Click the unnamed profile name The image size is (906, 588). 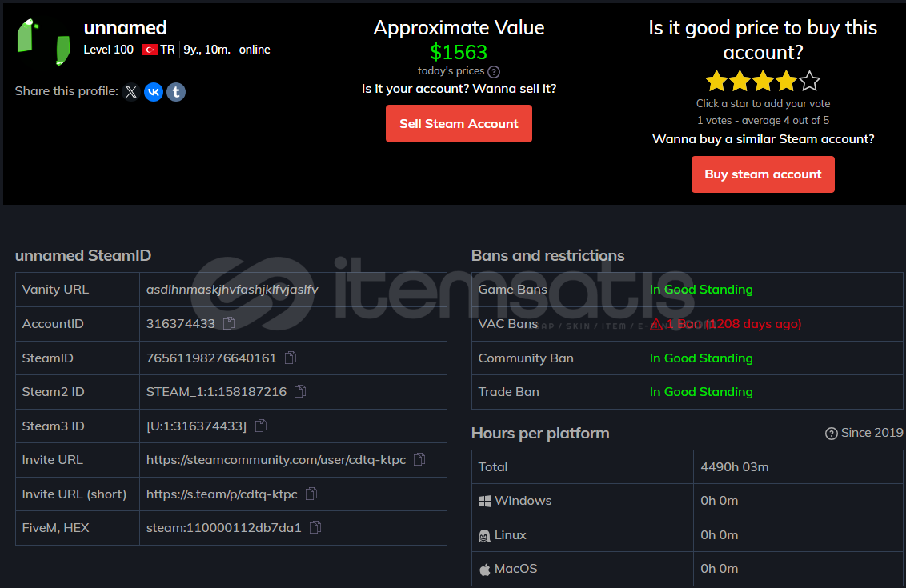click(126, 28)
